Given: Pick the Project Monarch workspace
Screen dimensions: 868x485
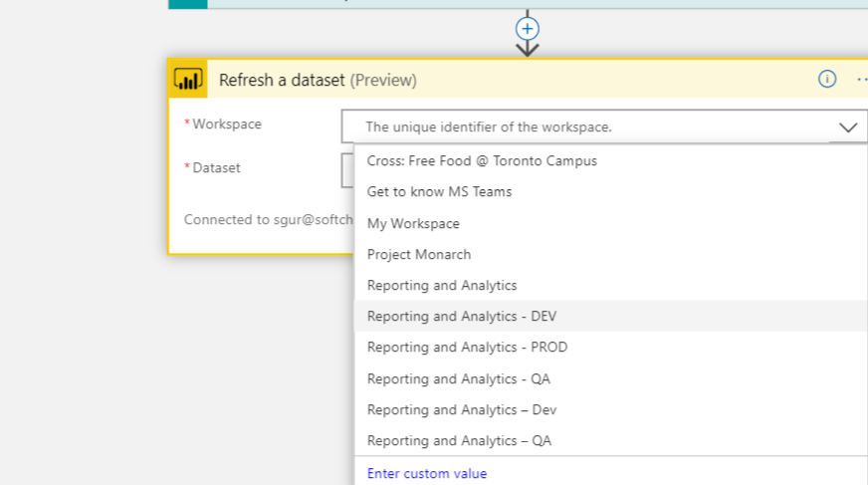Looking at the screenshot, I should [419, 254].
